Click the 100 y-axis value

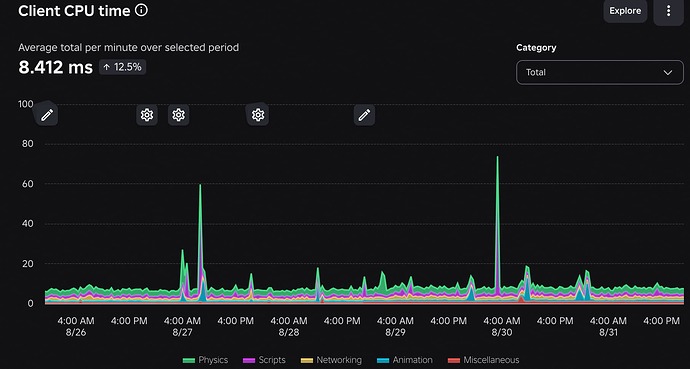tap(26, 104)
